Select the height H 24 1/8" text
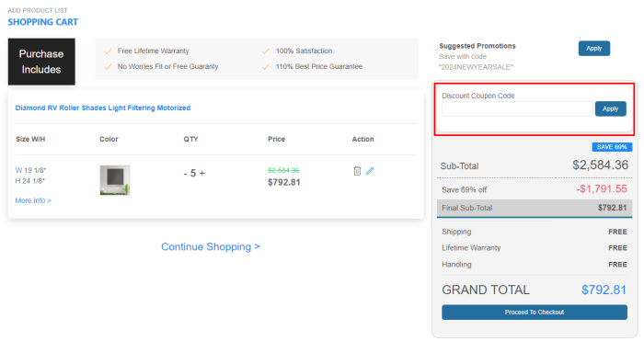Image resolution: width=644 pixels, height=341 pixels. 30,181
